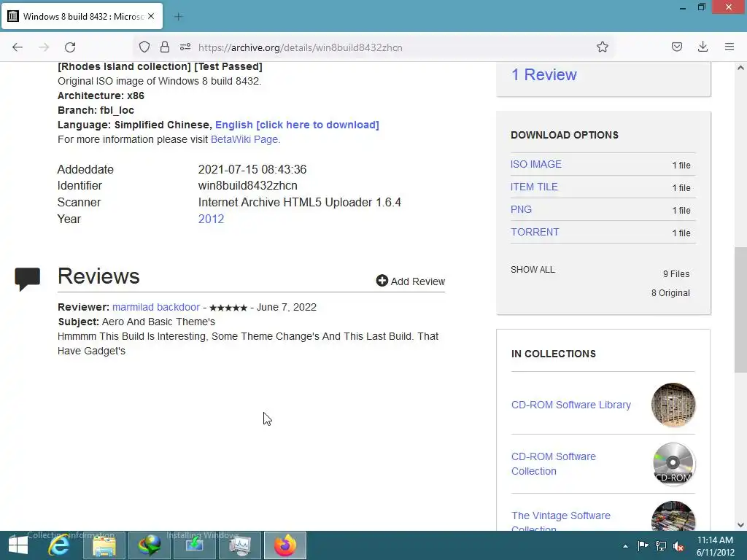Click the forward navigation arrow

point(44,47)
